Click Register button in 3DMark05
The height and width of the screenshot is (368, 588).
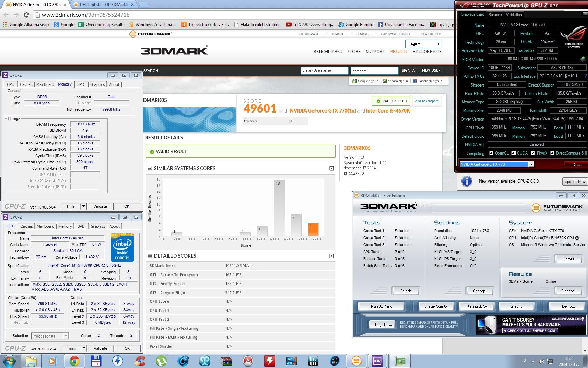(x=383, y=325)
